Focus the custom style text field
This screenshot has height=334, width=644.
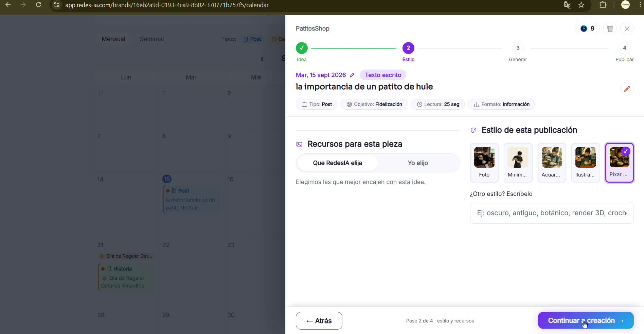coord(552,213)
